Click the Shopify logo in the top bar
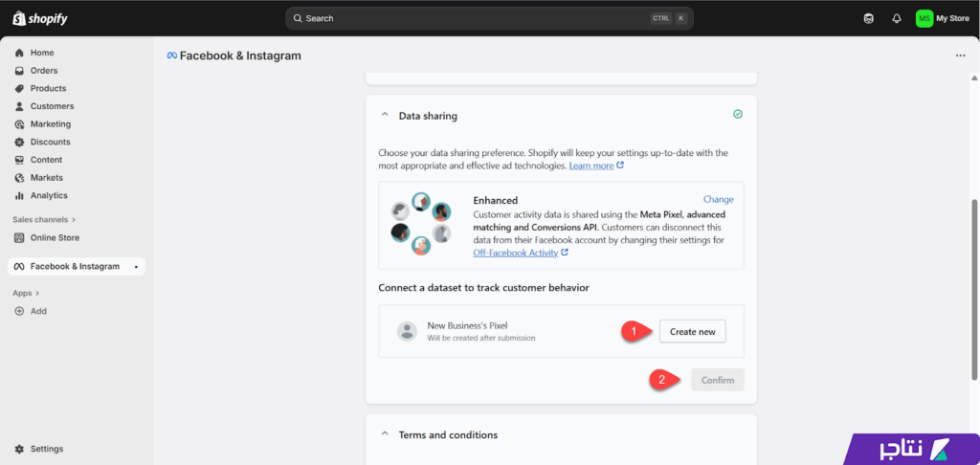Viewport: 980px width, 465px height. [x=40, y=18]
